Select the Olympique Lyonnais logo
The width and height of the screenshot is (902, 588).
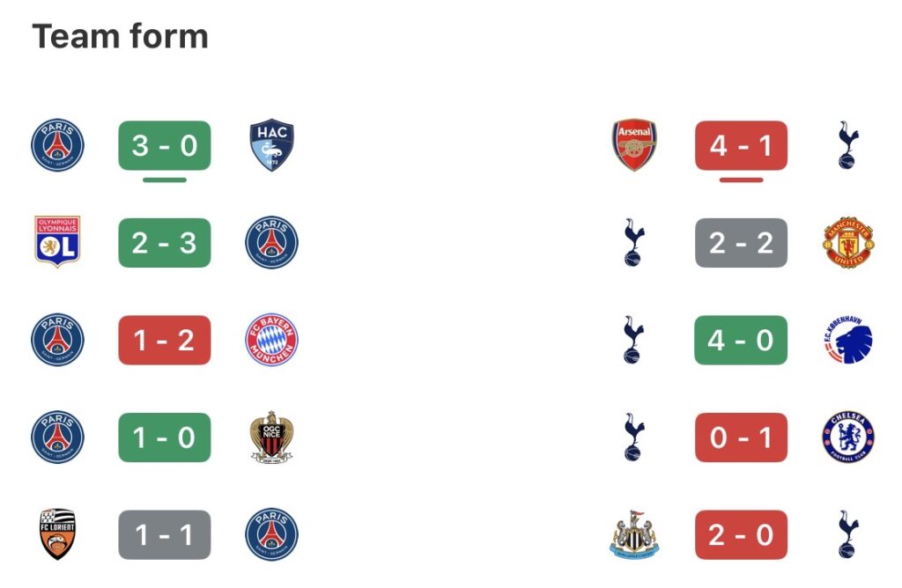coord(57,242)
